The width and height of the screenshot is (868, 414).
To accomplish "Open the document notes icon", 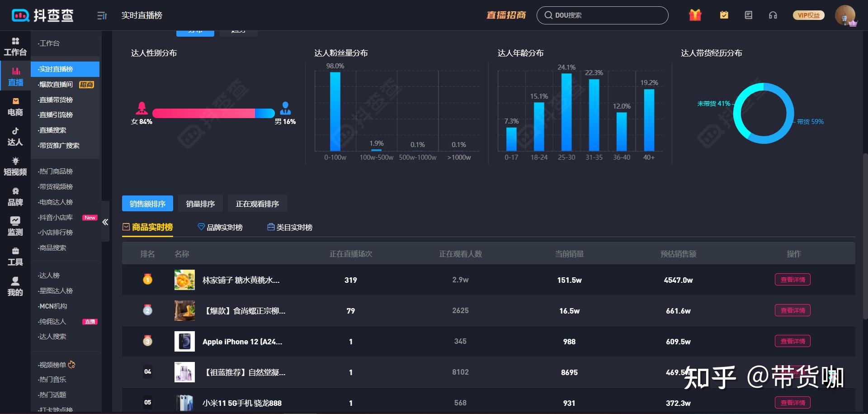I will (x=748, y=15).
